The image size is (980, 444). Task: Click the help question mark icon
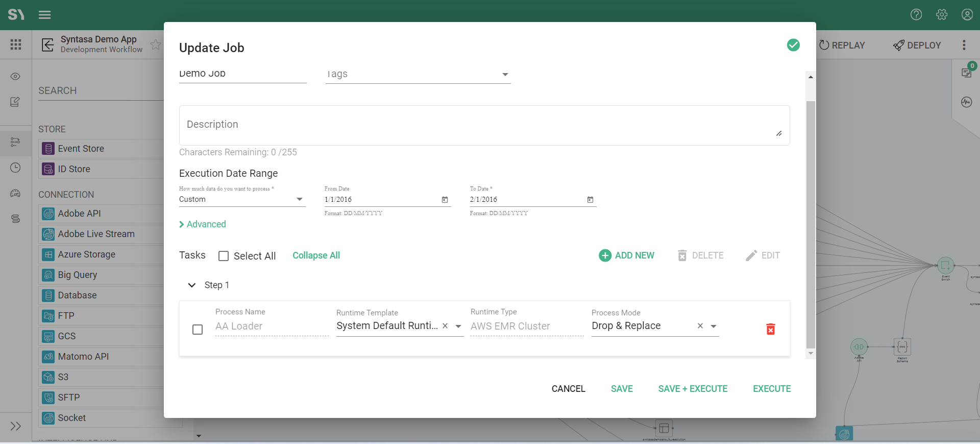pyautogui.click(x=916, y=15)
